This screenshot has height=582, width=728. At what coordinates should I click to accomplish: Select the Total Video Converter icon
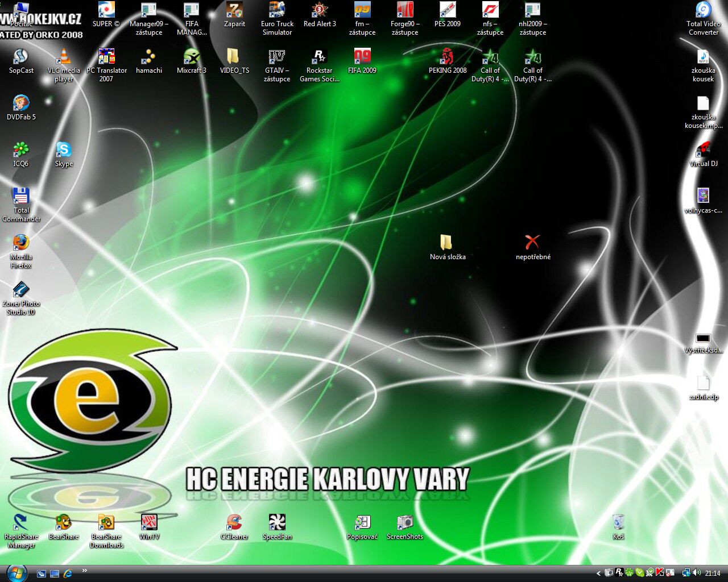(704, 19)
